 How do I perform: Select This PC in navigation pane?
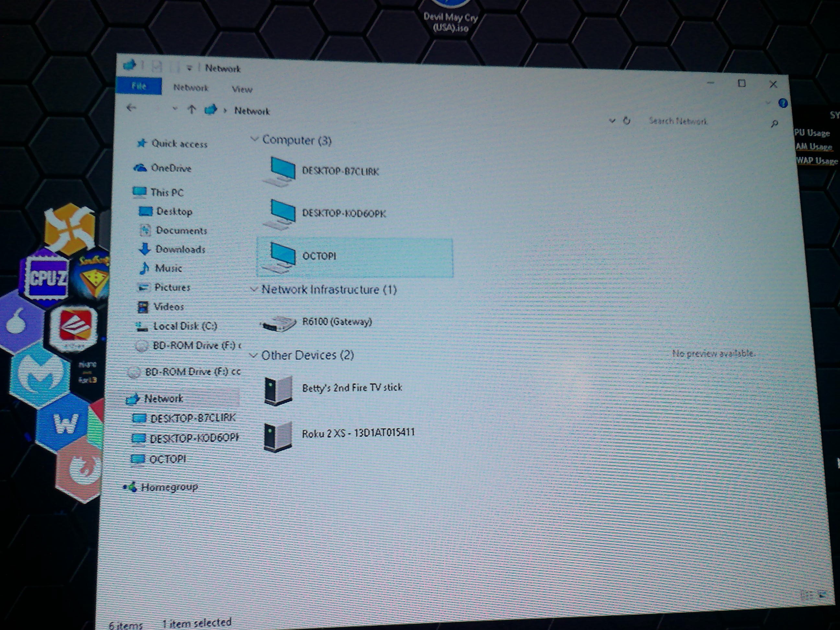coord(157,192)
